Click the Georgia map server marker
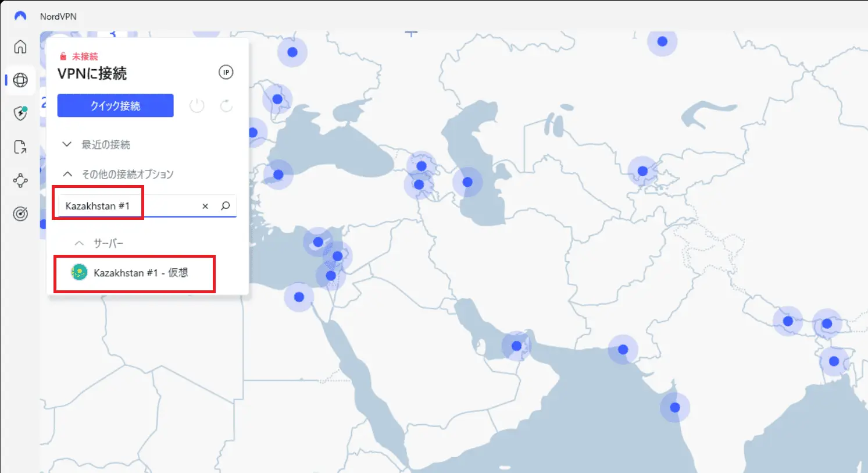This screenshot has height=473, width=868. point(422,166)
